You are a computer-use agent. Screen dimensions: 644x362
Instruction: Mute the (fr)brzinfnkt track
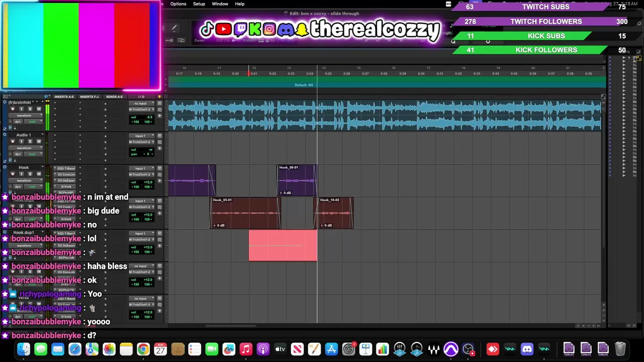39,109
